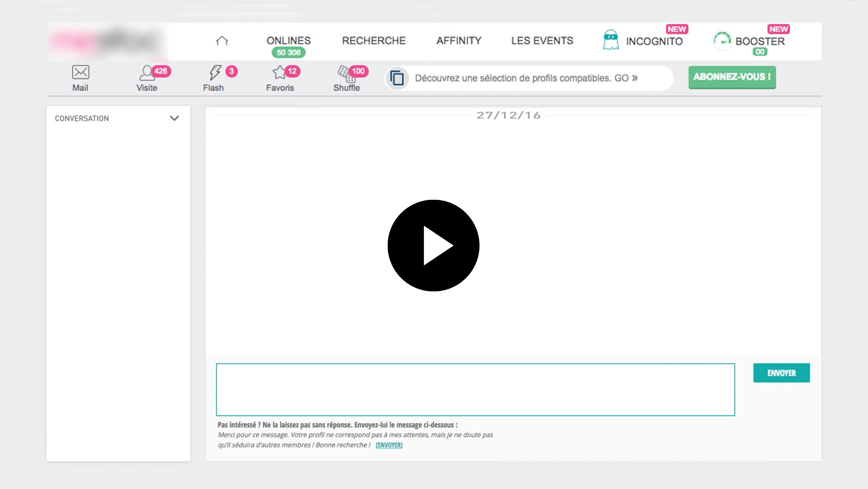The width and height of the screenshot is (868, 489).
Task: Open the Onlines tab
Action: (x=288, y=41)
